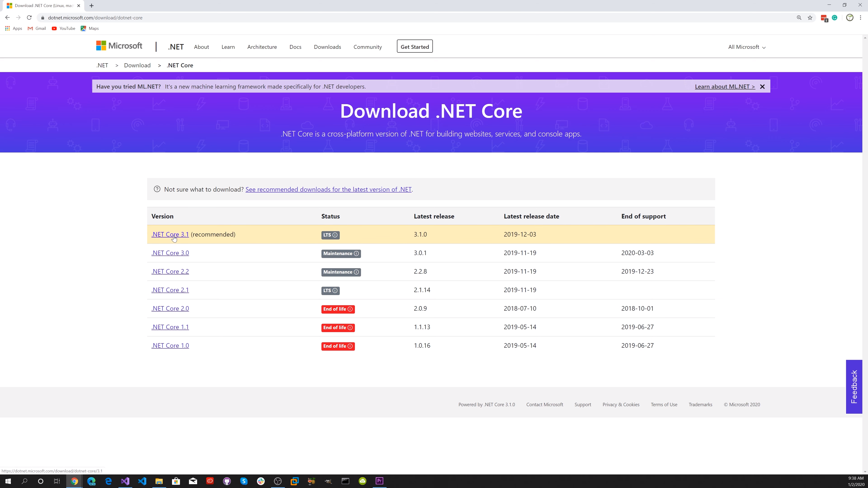Open Adobe Premiere Pro from the taskbar

tap(380, 481)
